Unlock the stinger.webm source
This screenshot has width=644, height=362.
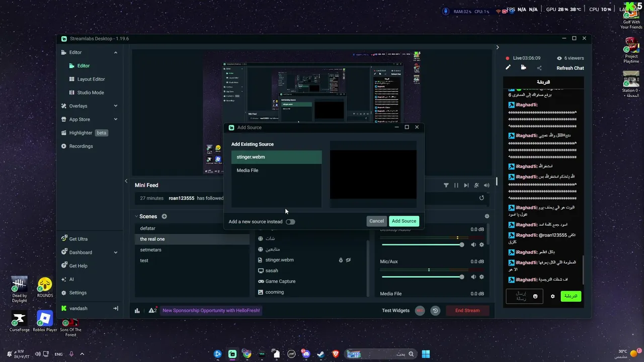(341, 260)
